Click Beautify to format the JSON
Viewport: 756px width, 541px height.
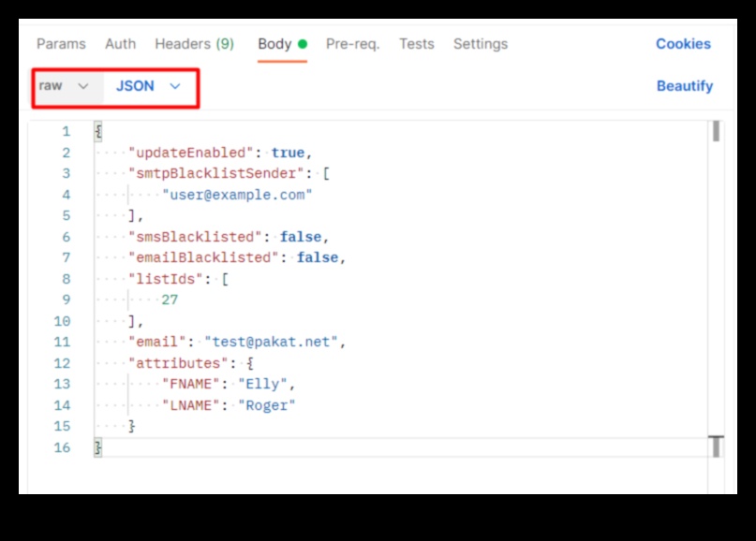pyautogui.click(x=684, y=86)
